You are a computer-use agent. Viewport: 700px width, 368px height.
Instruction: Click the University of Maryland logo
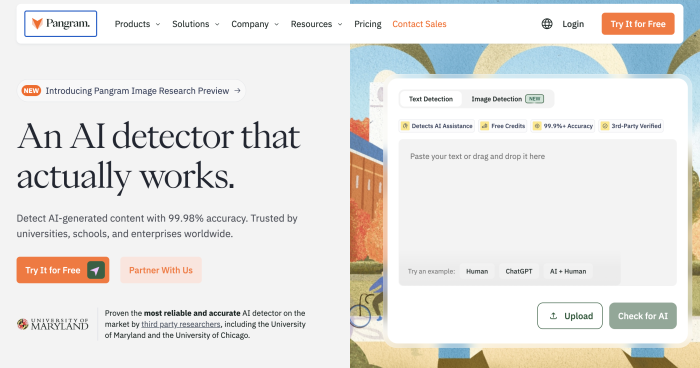click(x=53, y=324)
